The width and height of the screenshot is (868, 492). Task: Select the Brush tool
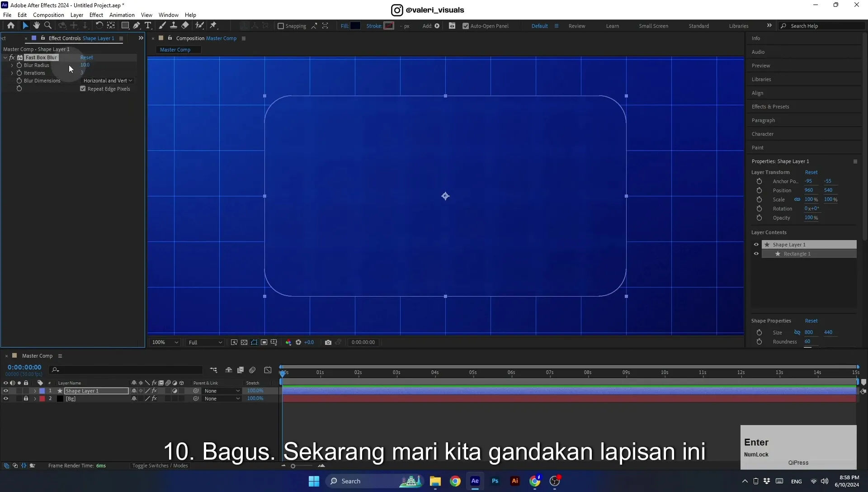click(162, 26)
